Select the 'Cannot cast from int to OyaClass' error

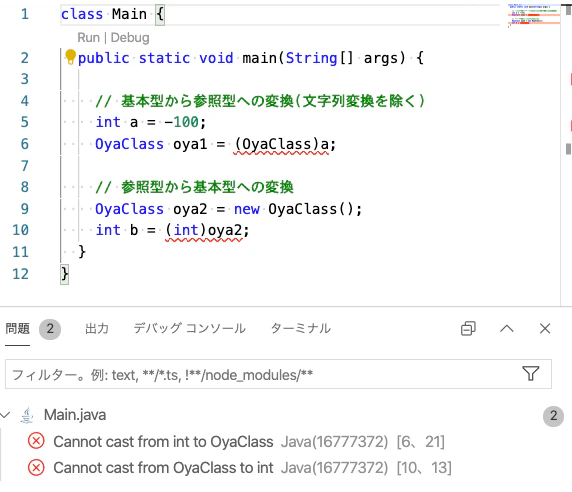[163, 442]
